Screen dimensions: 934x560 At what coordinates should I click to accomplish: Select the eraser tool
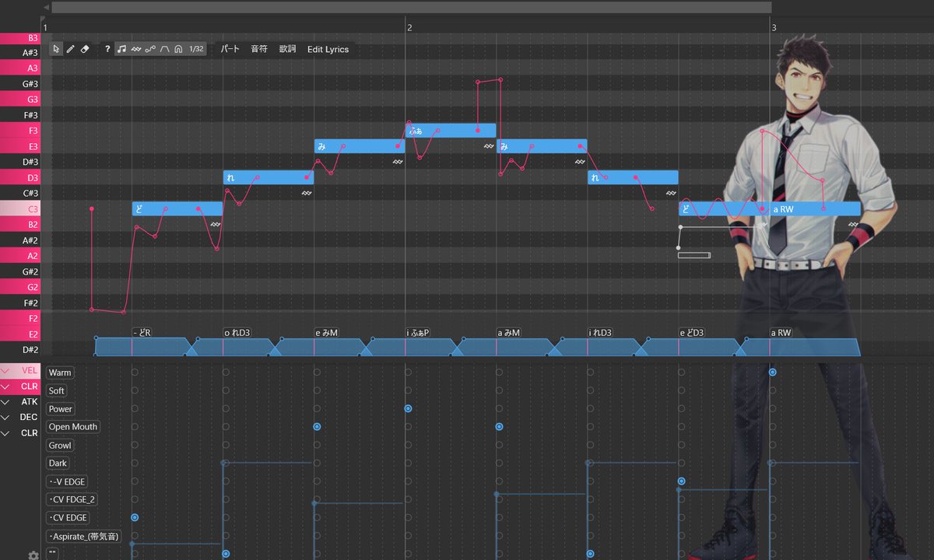pos(85,49)
